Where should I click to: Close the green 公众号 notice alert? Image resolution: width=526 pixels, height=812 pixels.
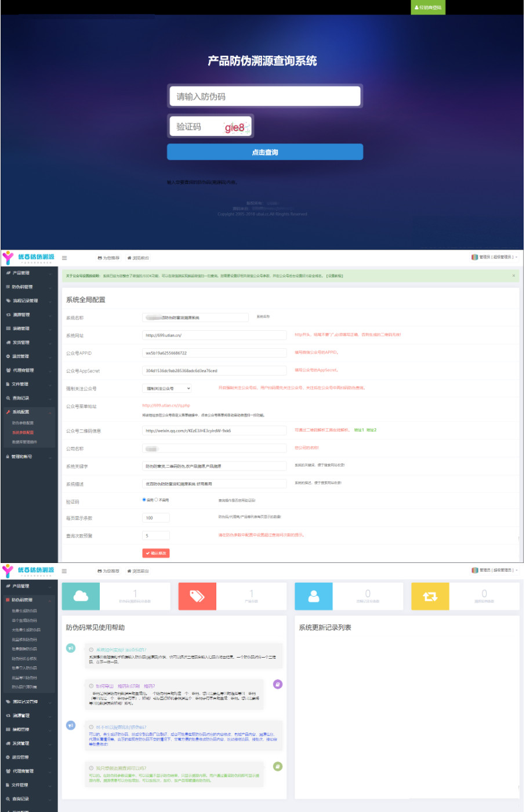click(513, 276)
